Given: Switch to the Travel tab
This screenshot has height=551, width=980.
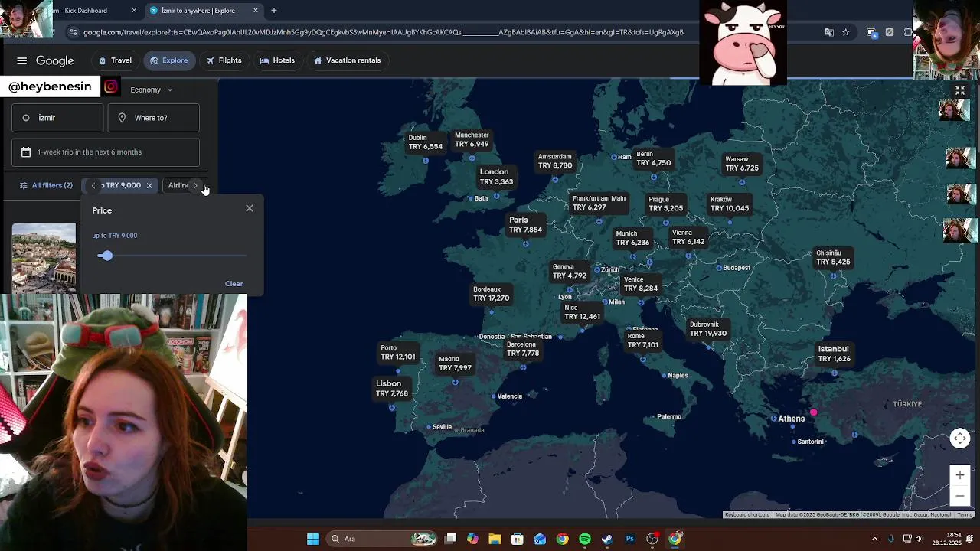Looking at the screenshot, I should (x=115, y=60).
